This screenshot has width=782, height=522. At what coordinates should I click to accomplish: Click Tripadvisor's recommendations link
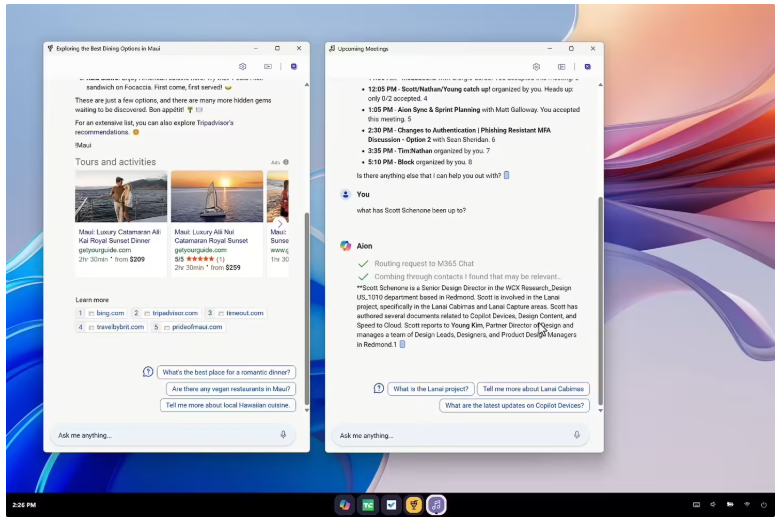pos(154,127)
